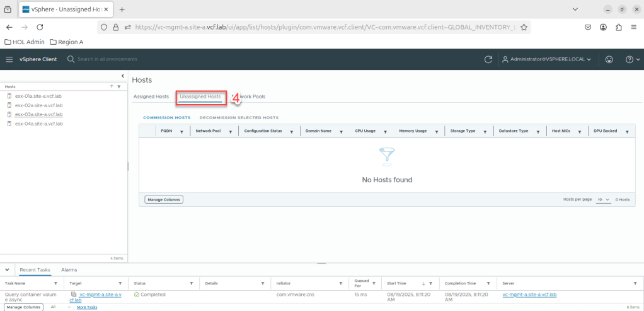Filter the Storage Type column

coord(485,132)
